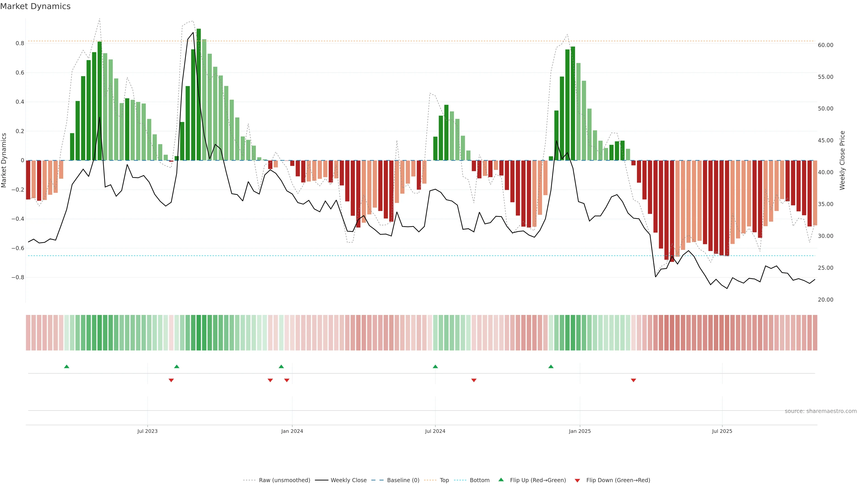Click the darkest green heatmap strip cell
Screen dimensions: 868x488
tap(198, 333)
